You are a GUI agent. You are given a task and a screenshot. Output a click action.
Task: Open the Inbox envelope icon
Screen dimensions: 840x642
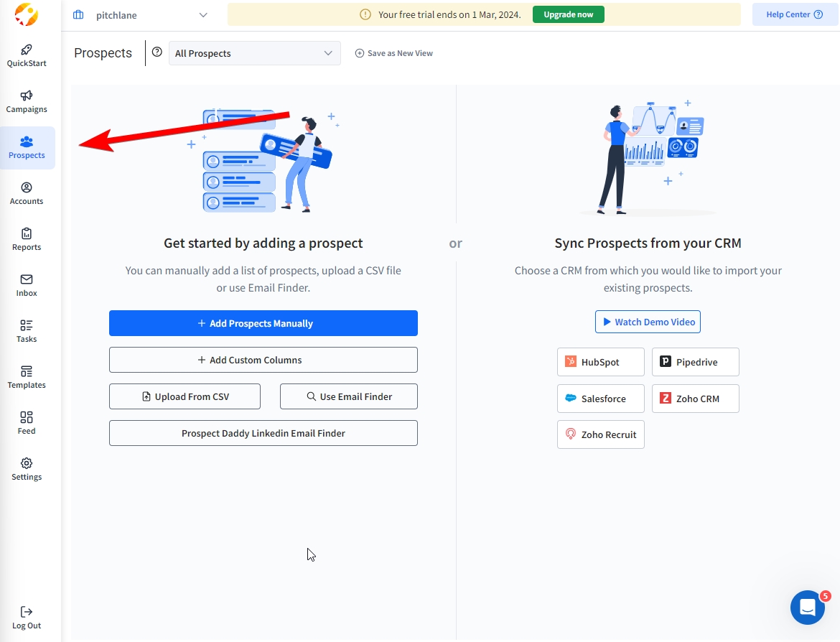(27, 280)
